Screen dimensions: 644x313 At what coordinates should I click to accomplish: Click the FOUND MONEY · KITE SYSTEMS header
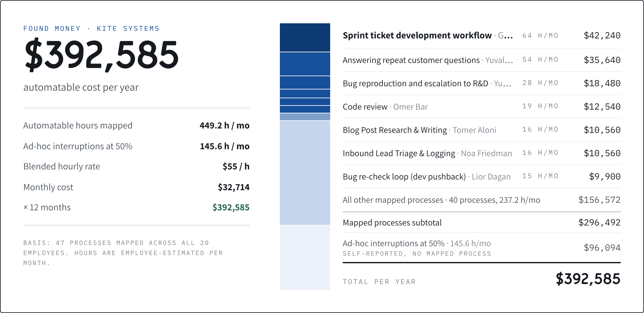point(91,29)
